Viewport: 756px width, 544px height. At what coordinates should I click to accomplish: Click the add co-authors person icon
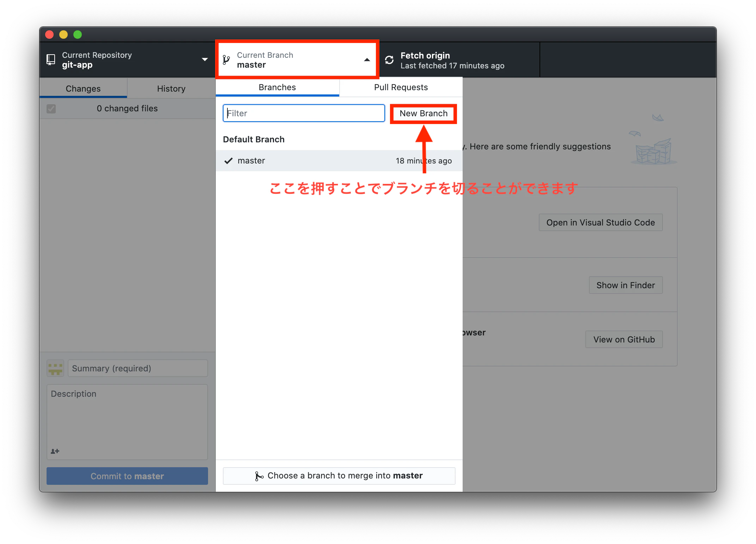point(55,451)
